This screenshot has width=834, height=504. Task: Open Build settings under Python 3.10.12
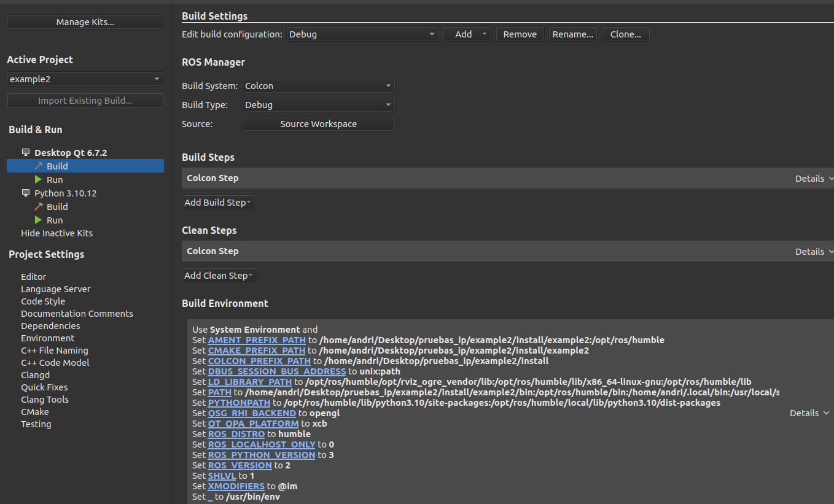pyautogui.click(x=57, y=207)
